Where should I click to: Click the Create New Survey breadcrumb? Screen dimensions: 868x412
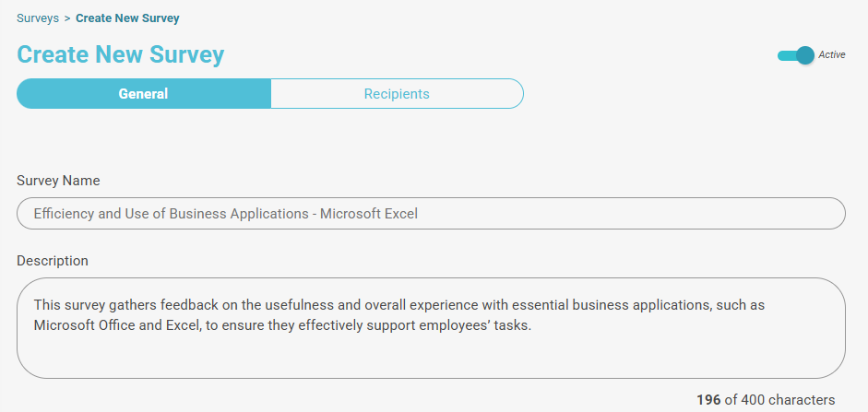(127, 18)
